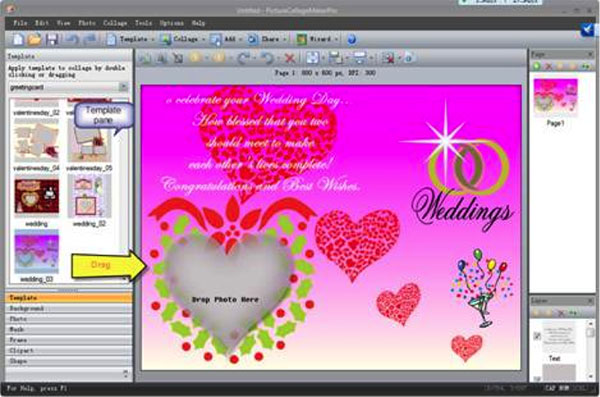Viewport: 600px width, 397px height.
Task: Click the Redo arrow in main toolbar
Action: [89, 39]
